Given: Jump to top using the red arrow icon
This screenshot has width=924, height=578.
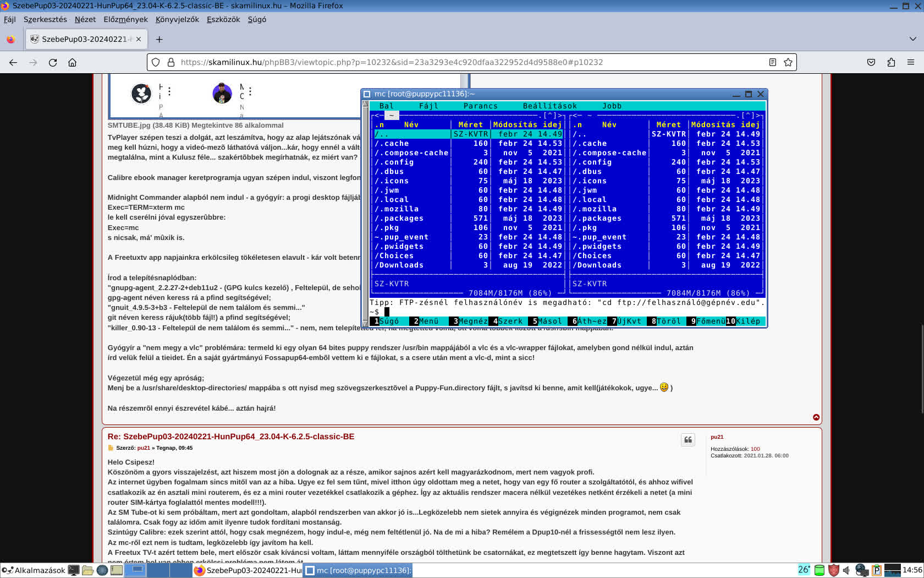Looking at the screenshot, I should pyautogui.click(x=816, y=417).
